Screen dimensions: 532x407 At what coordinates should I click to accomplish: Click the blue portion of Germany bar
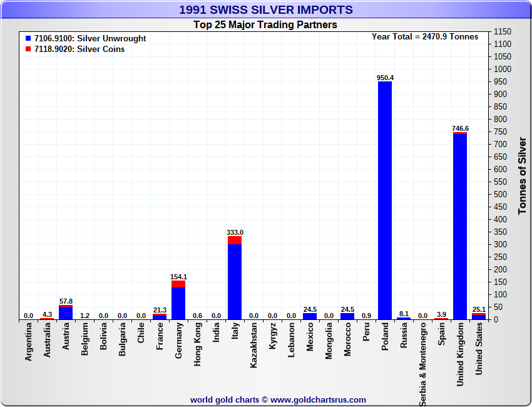tap(178, 304)
